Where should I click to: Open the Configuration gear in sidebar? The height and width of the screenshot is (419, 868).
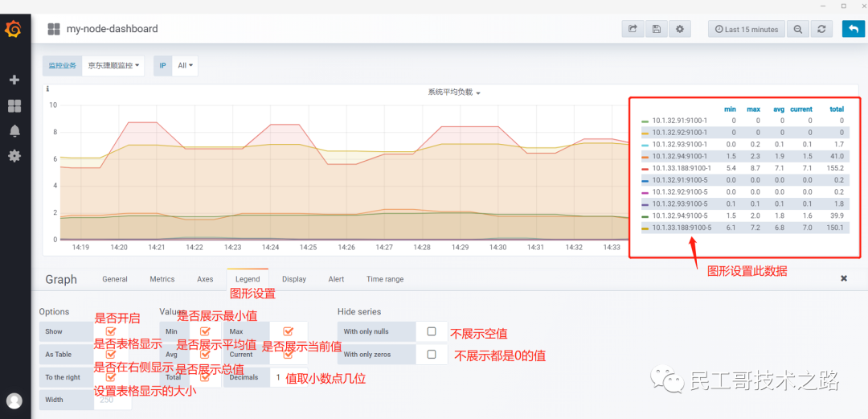pos(14,156)
